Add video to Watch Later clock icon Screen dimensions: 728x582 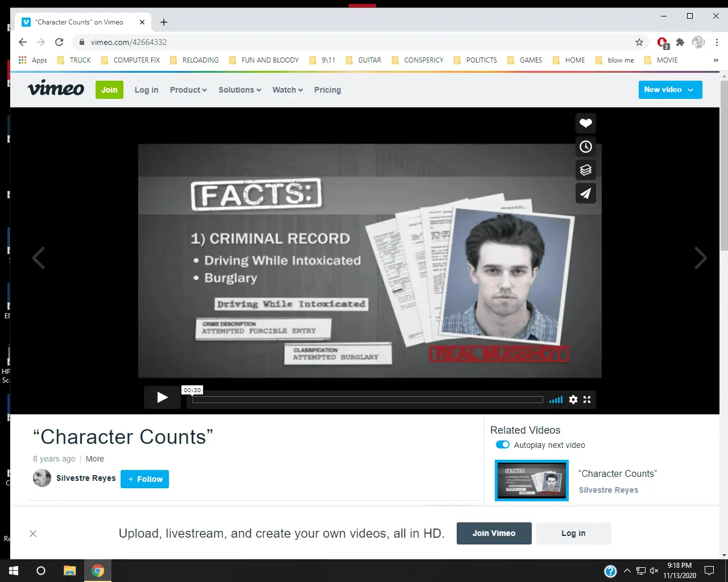tap(585, 147)
